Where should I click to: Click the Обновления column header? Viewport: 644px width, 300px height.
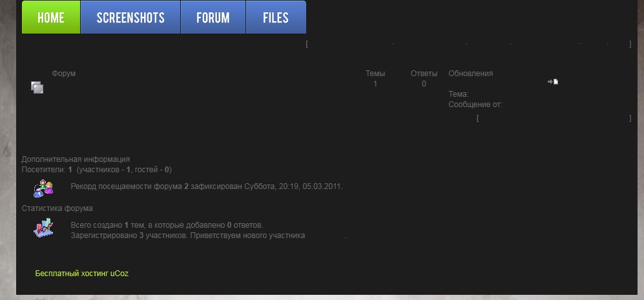[x=471, y=74]
